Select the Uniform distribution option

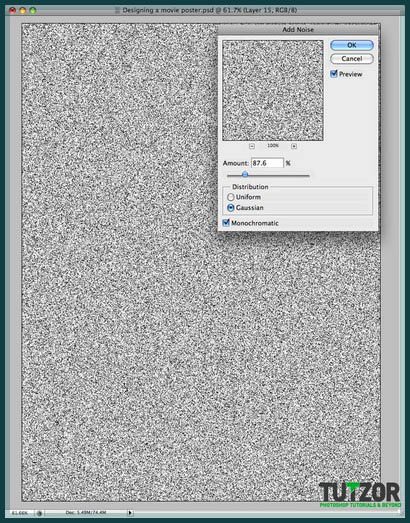[230, 197]
